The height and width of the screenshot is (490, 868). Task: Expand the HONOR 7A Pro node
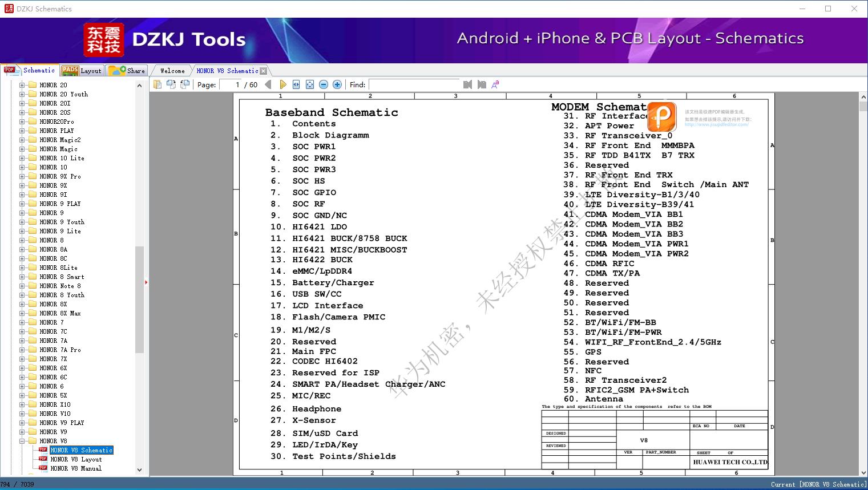coord(22,350)
